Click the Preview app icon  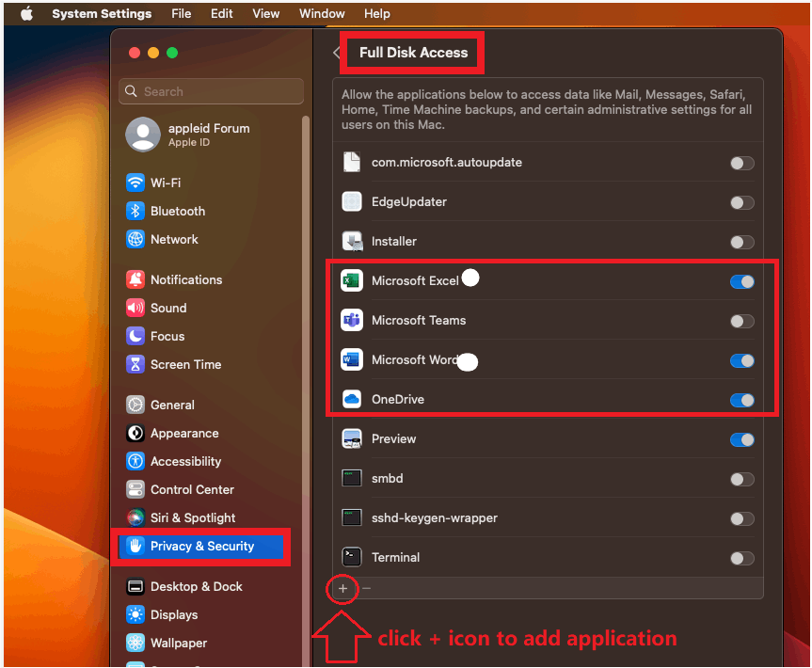(352, 439)
